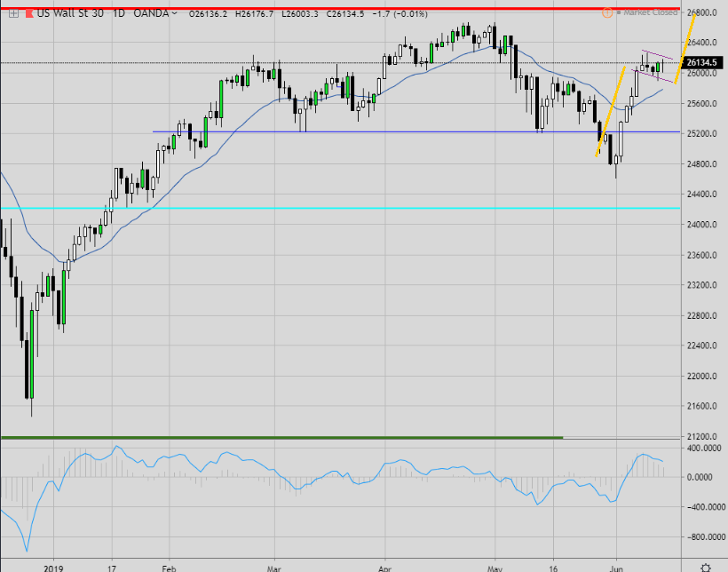
Task: Click the change value −1.7 (−0.01%)
Action: [400, 14]
